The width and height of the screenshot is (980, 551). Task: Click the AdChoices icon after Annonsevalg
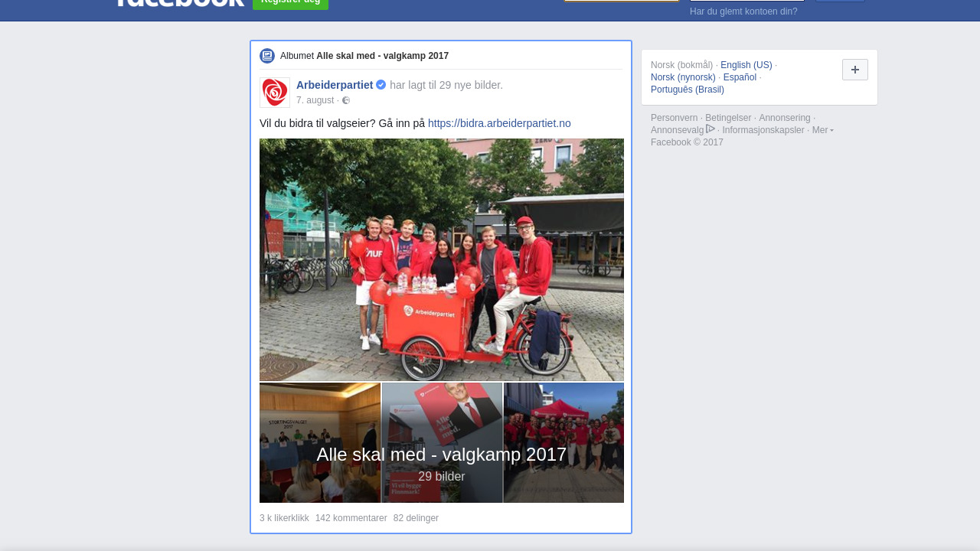point(710,129)
